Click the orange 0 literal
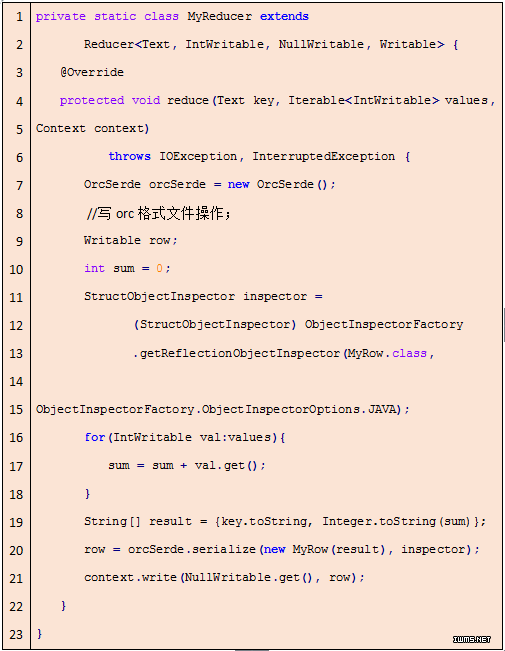The width and height of the screenshot is (505, 651). tap(159, 269)
